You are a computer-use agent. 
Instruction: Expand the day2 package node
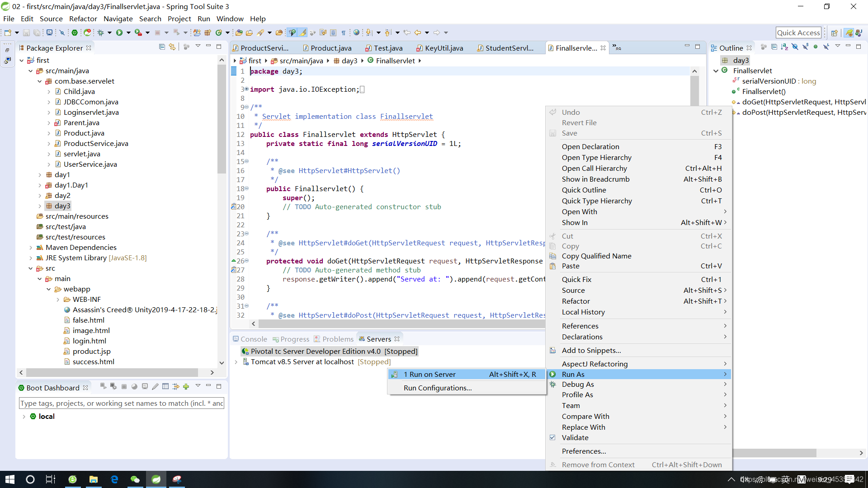40,196
